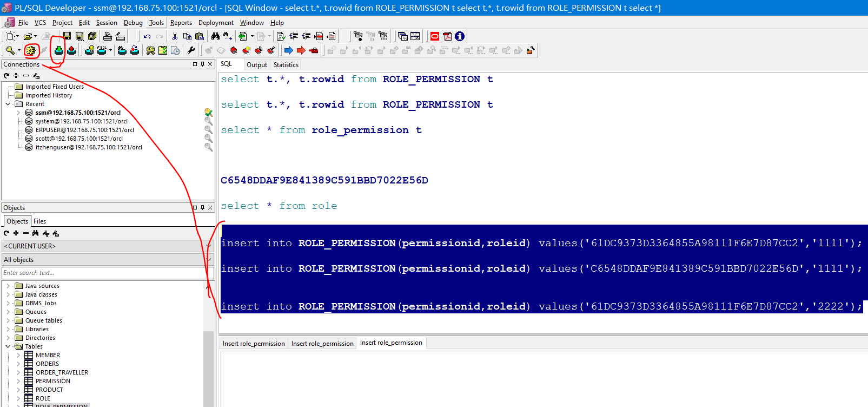The image size is (868, 407).
Task: Pin the Objects panel
Action: point(202,207)
